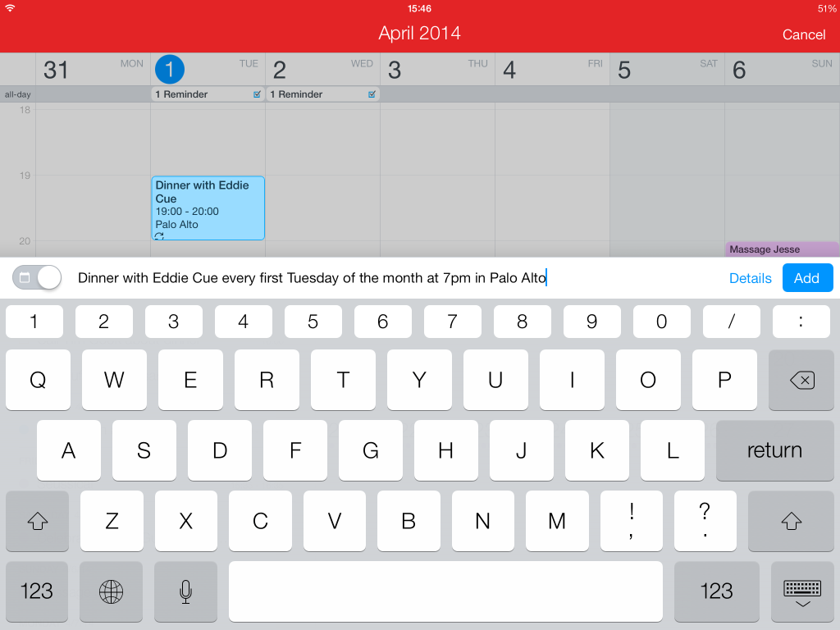Select Monday 31 day header
The width and height of the screenshot is (840, 630).
[94, 69]
